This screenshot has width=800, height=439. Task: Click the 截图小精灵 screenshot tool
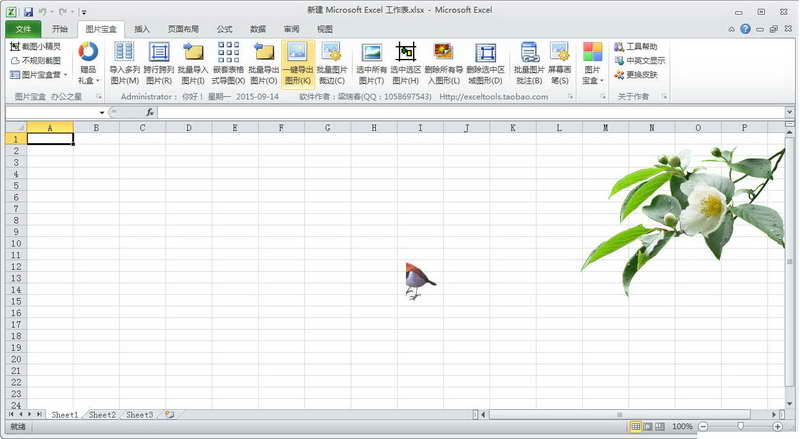point(35,46)
